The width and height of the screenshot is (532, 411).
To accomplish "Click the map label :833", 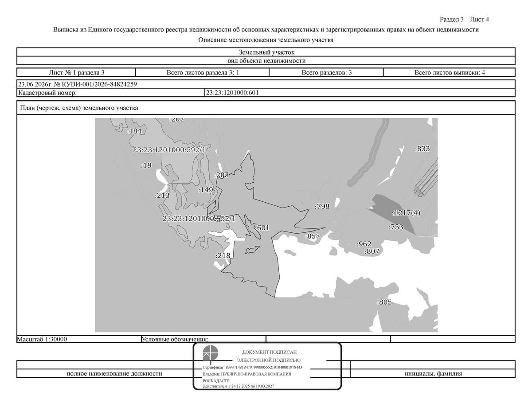I will click(422, 149).
